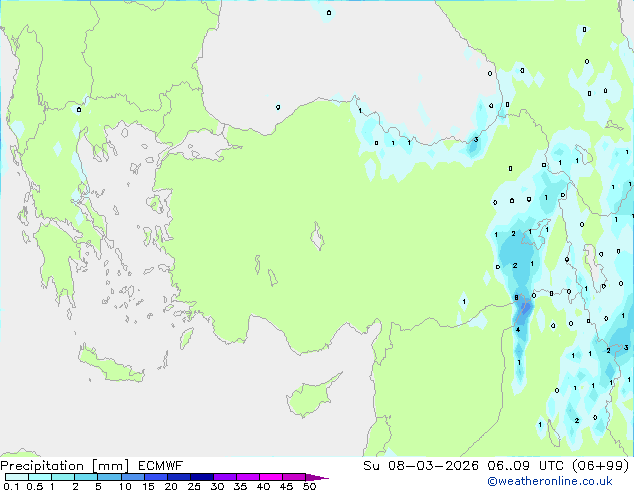Click the legend label "0.5"
This screenshot has width=634, height=490.
(34, 486)
